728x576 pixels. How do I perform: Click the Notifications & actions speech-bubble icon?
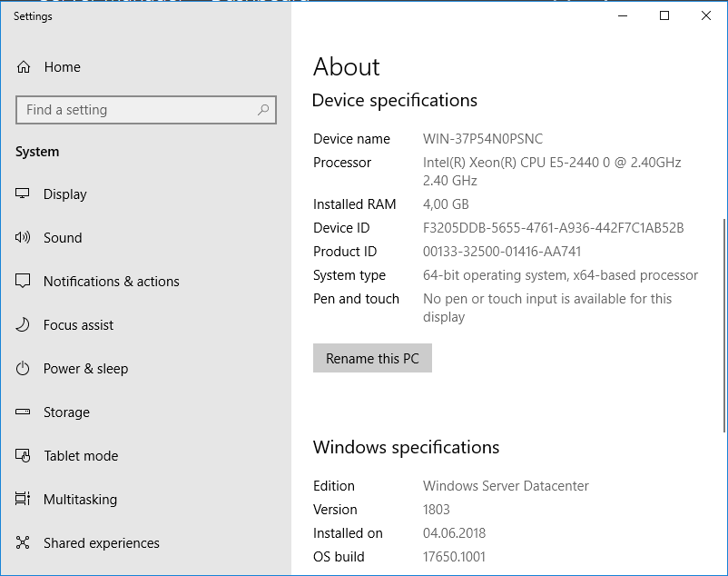pos(23,281)
